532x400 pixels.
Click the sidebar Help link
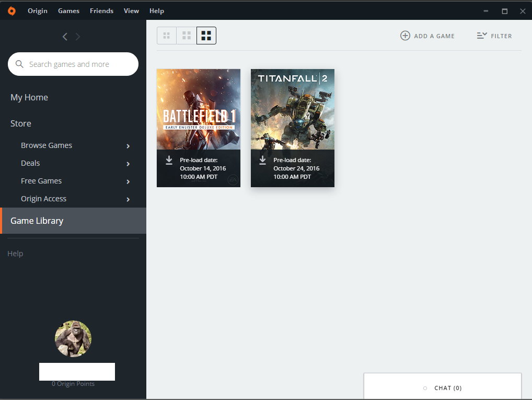(x=15, y=254)
